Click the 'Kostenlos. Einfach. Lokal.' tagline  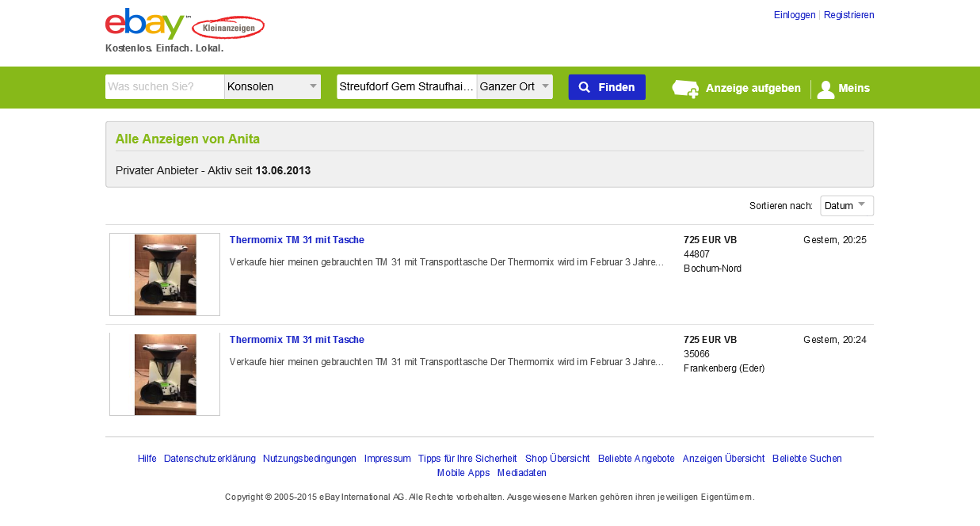point(165,48)
